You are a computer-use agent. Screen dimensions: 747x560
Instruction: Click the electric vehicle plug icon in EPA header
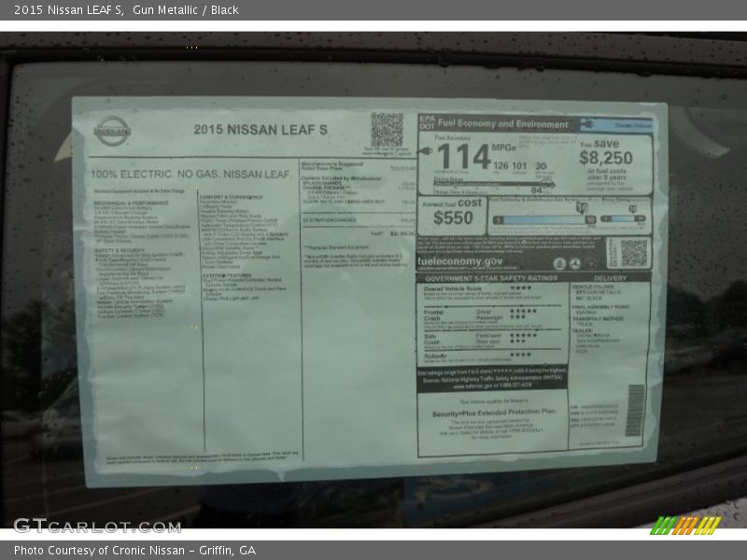(588, 124)
